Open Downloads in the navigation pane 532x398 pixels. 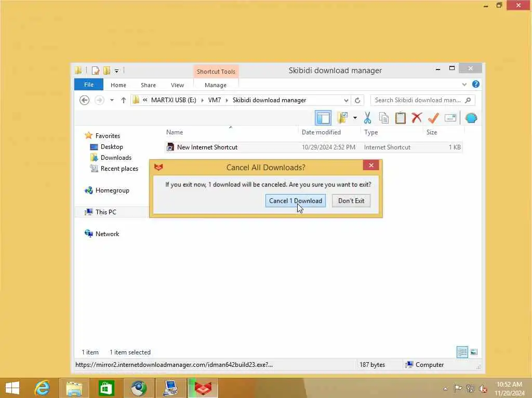coord(116,158)
